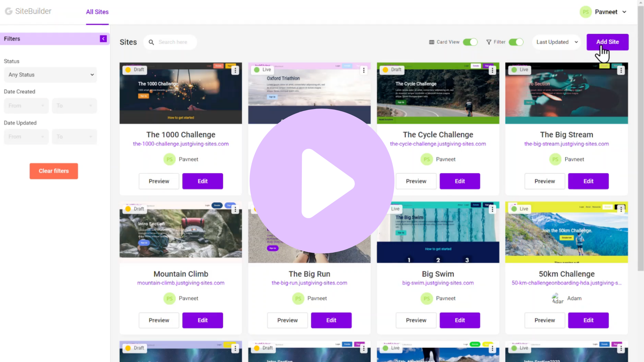Open Date Updated From dropdown
Viewport: 644px width, 362px height.
[26, 137]
